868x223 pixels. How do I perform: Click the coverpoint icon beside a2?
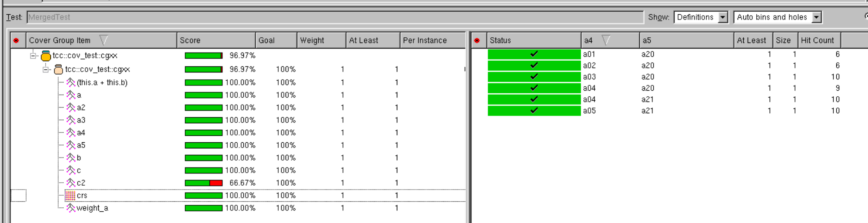(71, 107)
